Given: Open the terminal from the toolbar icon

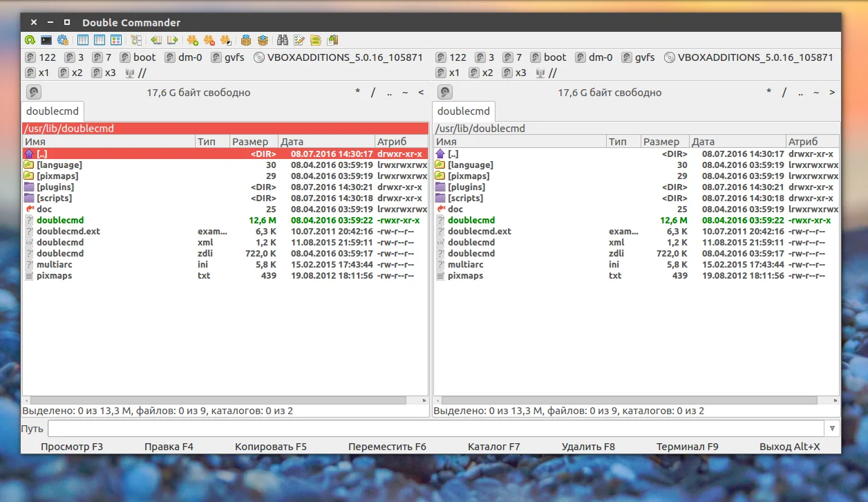Looking at the screenshot, I should point(46,40).
